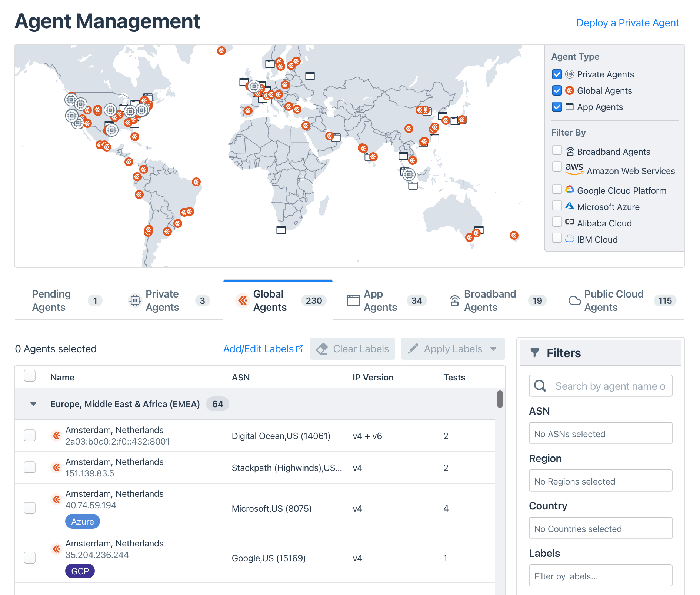The height and width of the screenshot is (595, 700).
Task: Uncheck the Private Agents checkbox
Action: click(557, 74)
